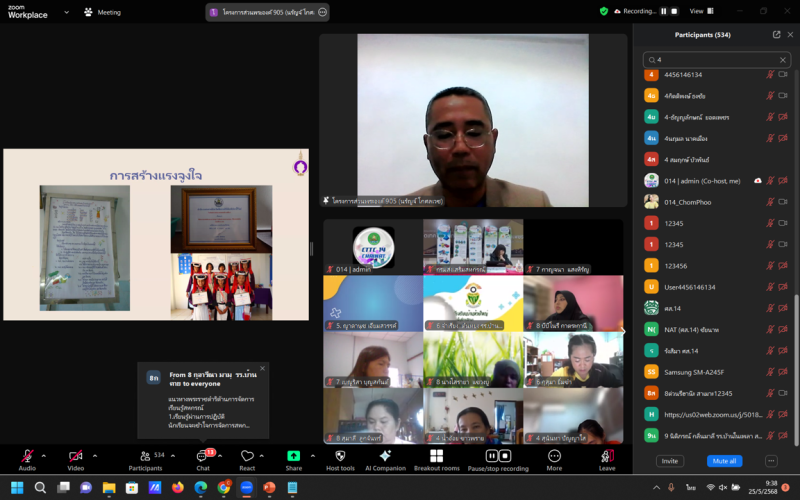Viewport: 800px width, 500px height.
Task: Open the Zoom Workplace dropdown arrow
Action: 66,12
